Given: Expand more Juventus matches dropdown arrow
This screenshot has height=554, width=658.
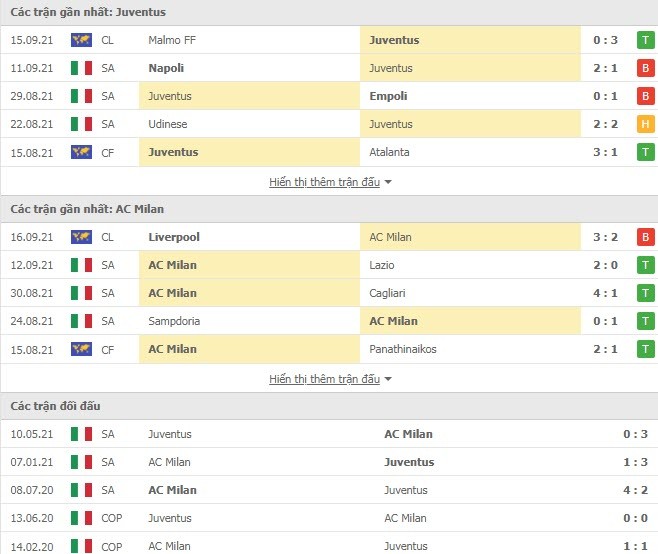Looking at the screenshot, I should pos(388,182).
